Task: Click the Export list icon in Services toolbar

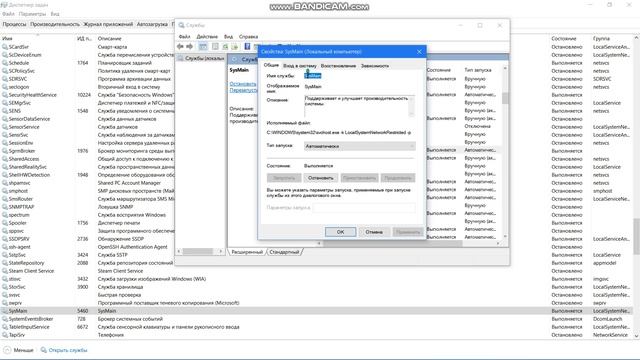Action: coord(234,47)
